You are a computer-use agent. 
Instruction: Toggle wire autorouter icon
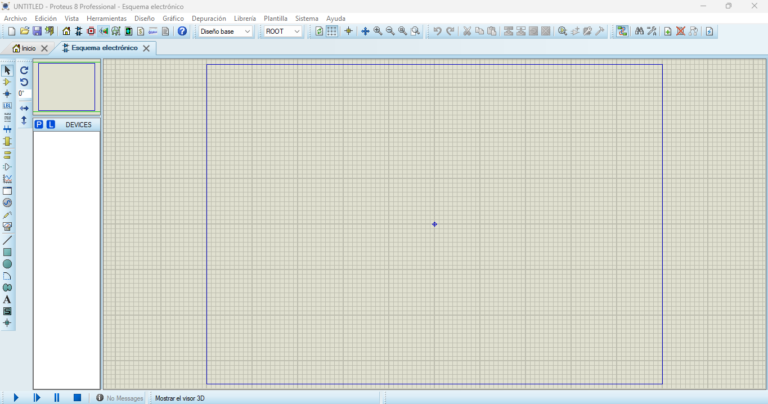click(622, 31)
